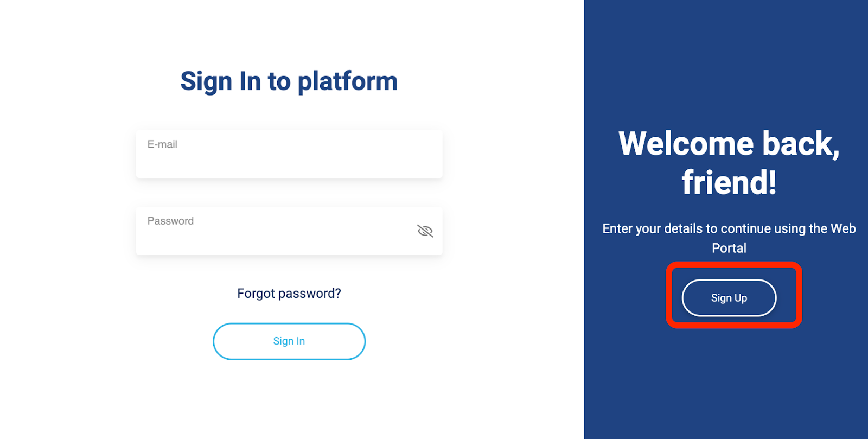Focus the E-mail input field

[289, 154]
